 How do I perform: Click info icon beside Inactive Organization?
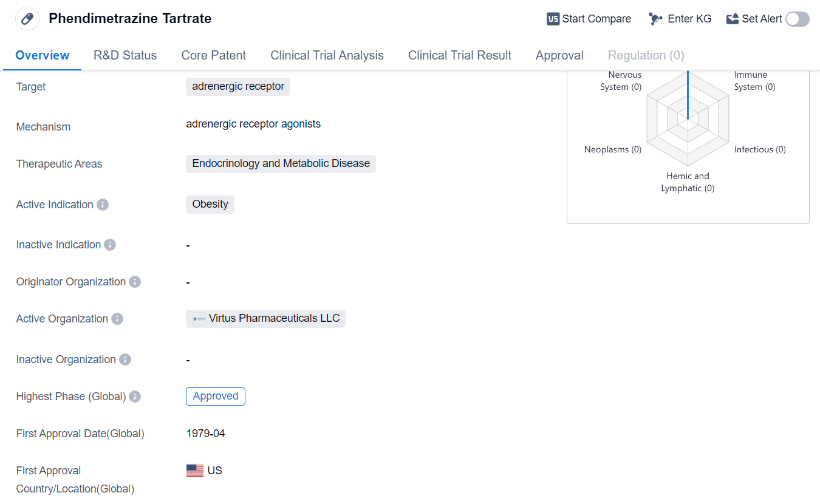tap(125, 359)
